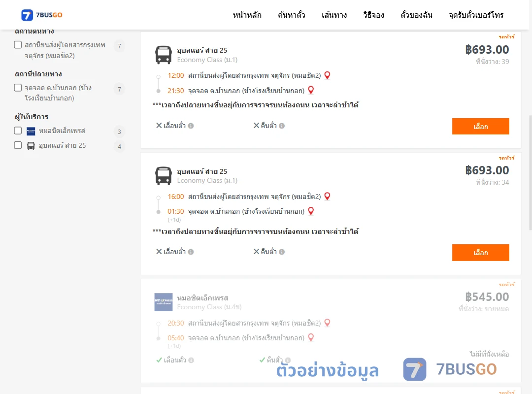Viewport: 532px width, 394px height.
Task: Select the 16:00 trip with เลือก button
Action: (x=480, y=253)
